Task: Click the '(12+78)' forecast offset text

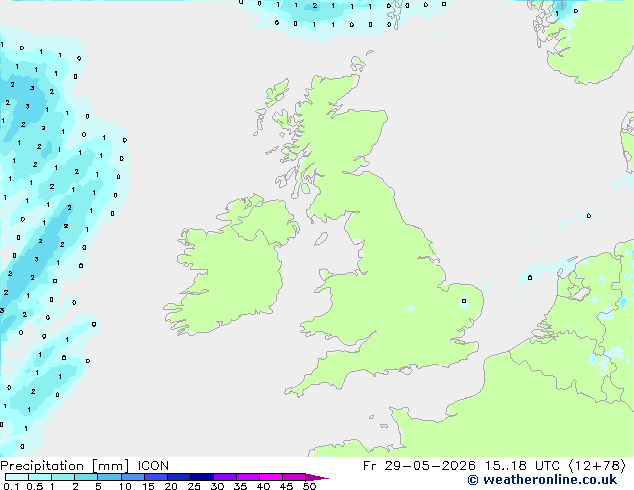Action: 597,466
